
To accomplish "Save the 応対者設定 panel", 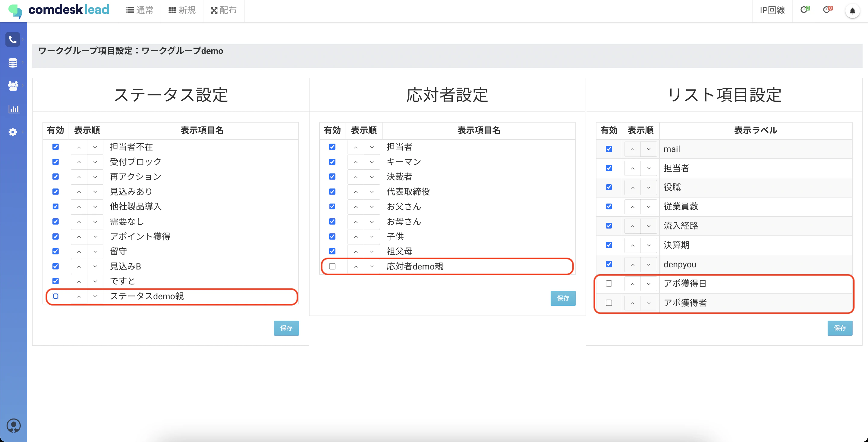I will [563, 298].
